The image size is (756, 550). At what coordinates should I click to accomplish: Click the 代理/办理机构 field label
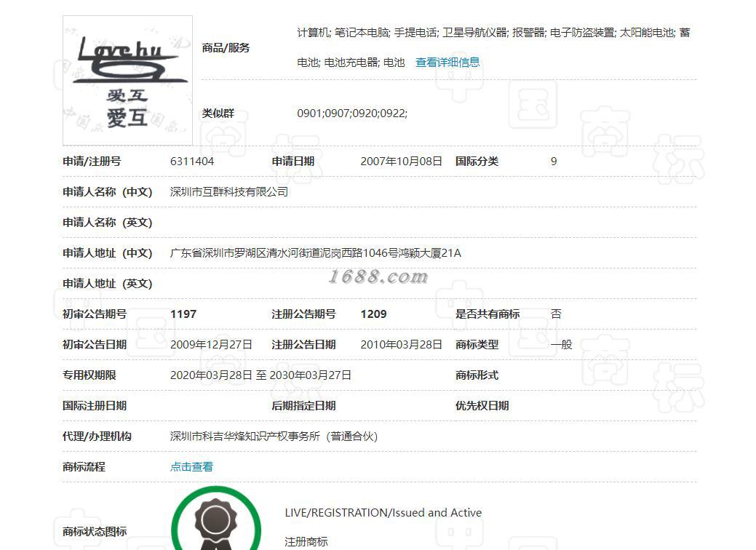[97, 437]
